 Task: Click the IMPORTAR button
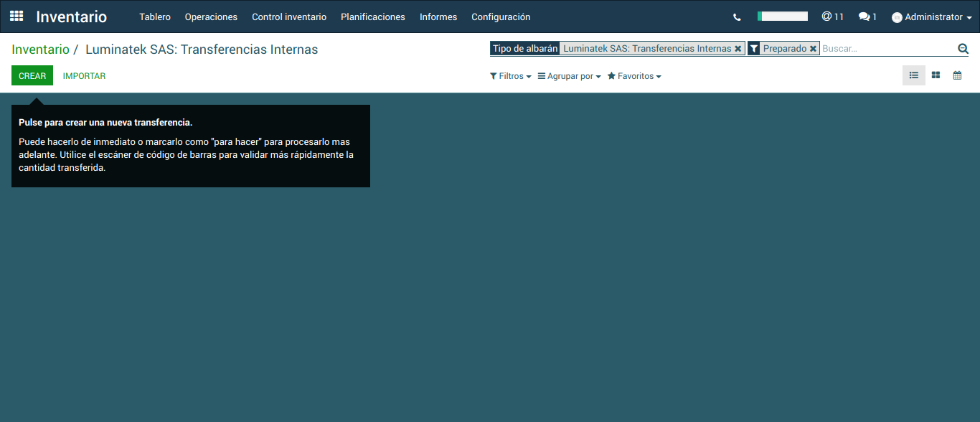point(84,76)
